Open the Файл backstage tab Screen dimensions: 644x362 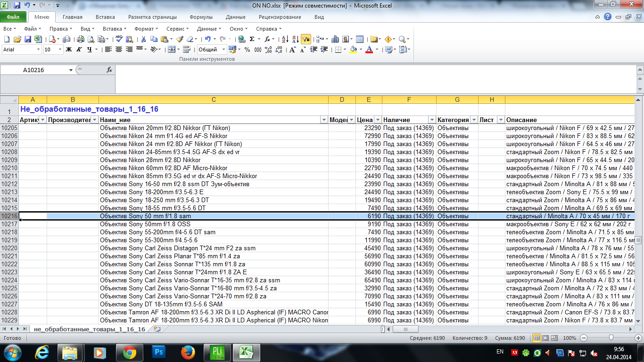pyautogui.click(x=13, y=17)
